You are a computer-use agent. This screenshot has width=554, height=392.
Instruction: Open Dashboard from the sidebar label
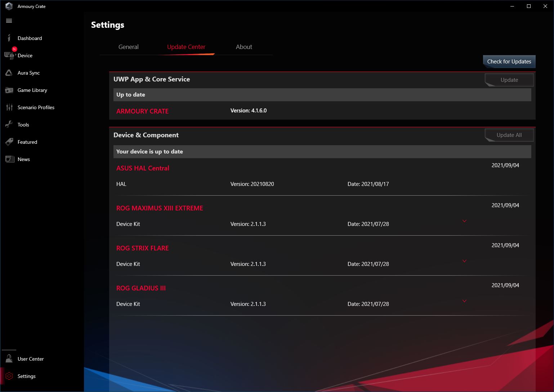pos(30,38)
